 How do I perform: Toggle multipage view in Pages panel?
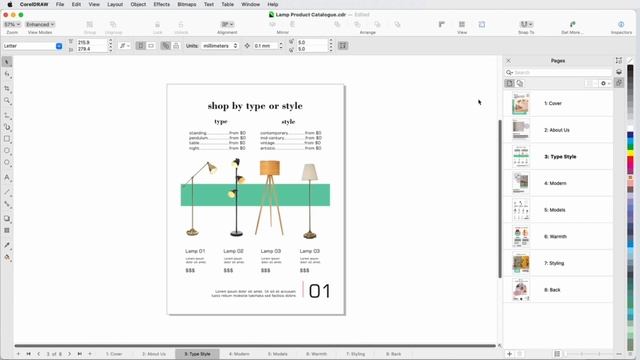click(520, 83)
